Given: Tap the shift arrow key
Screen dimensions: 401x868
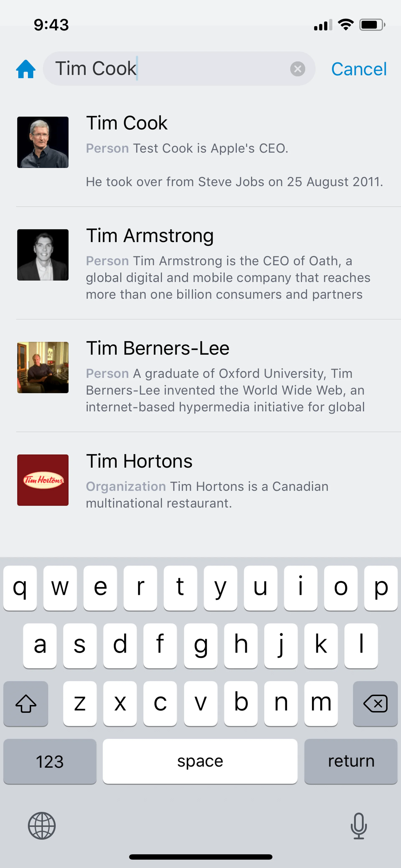Looking at the screenshot, I should click(x=26, y=703).
